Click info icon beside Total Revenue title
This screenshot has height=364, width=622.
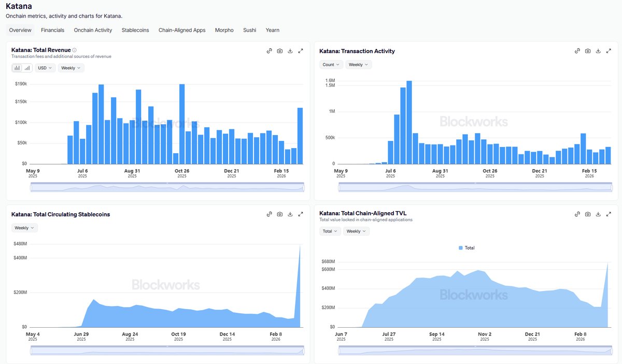pyautogui.click(x=75, y=50)
